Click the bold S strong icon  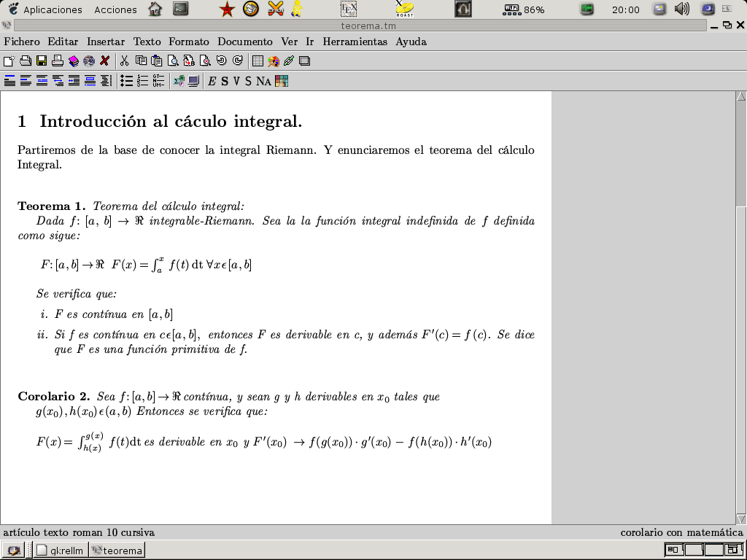point(225,81)
